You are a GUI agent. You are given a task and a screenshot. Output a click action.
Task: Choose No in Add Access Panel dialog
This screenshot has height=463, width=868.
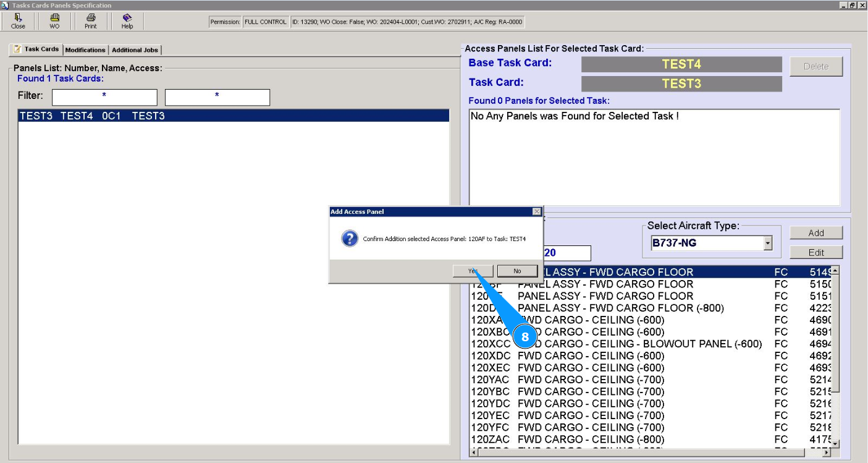pyautogui.click(x=517, y=271)
